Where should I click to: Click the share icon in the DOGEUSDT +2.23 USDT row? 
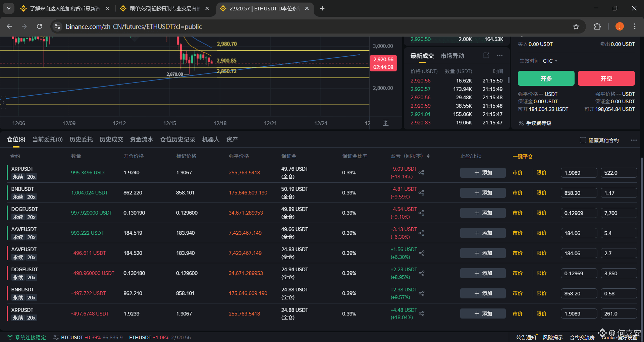tap(422, 273)
